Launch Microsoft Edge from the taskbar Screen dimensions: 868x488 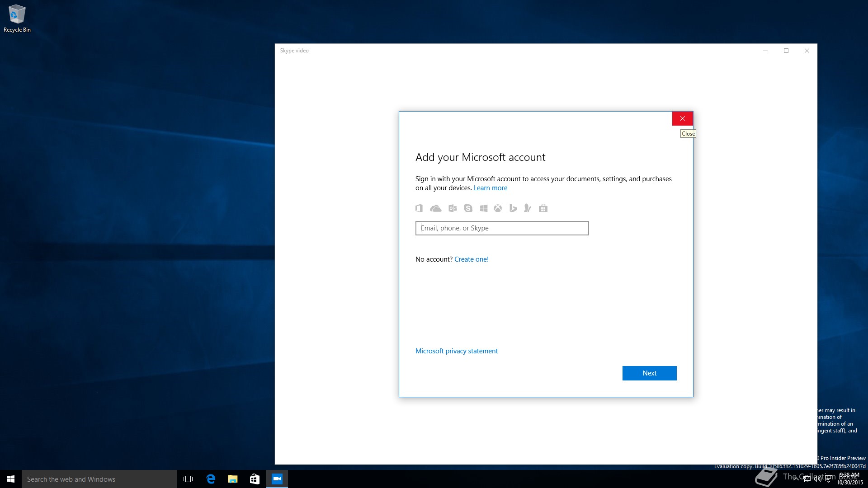coord(211,479)
